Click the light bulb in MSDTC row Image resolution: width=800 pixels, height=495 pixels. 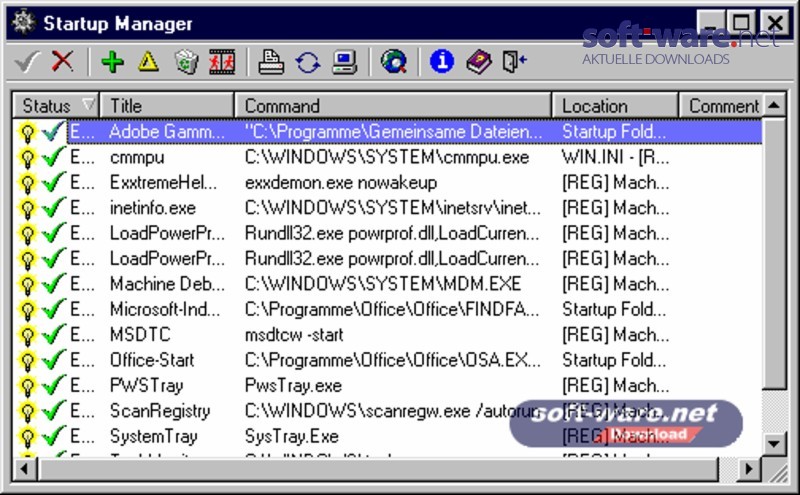[x=27, y=335]
